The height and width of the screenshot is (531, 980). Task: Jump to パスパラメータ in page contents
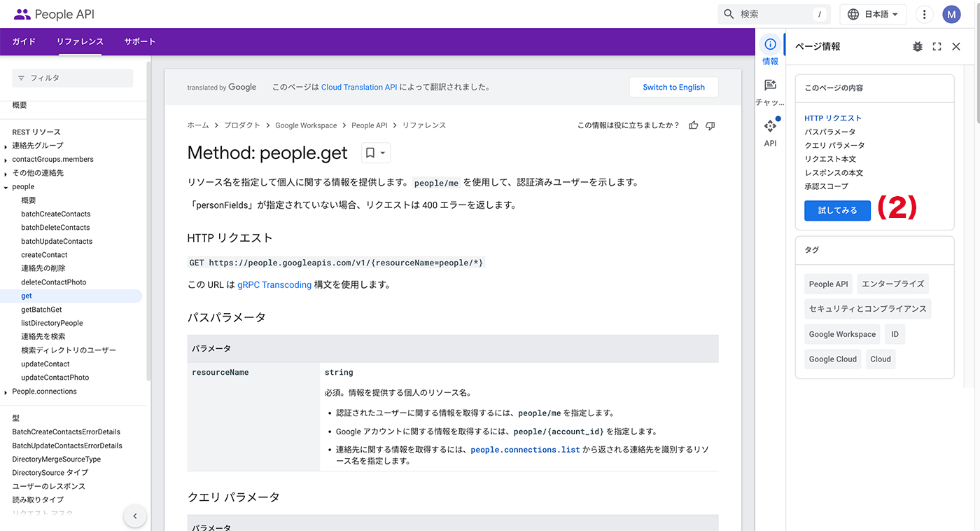829,132
